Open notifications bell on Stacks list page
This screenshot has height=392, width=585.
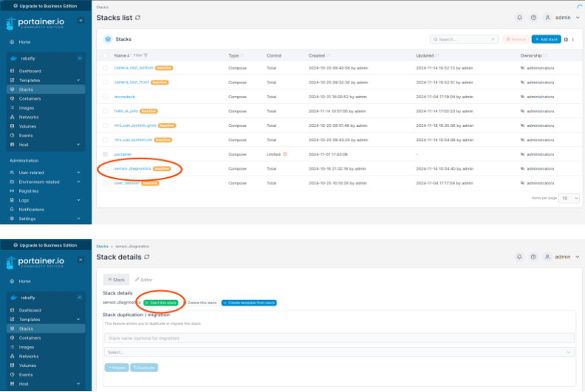coord(519,18)
